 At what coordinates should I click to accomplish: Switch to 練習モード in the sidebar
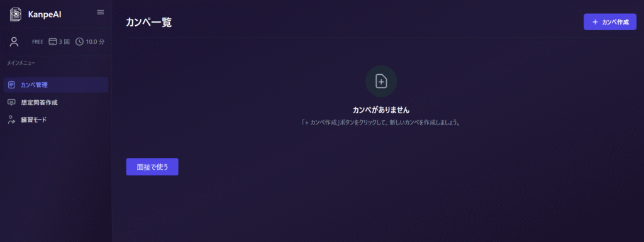(56, 120)
